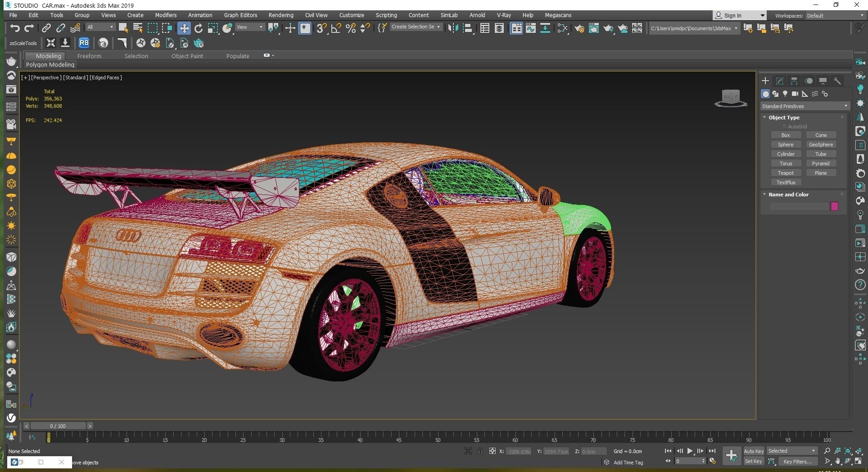This screenshot has width=868, height=472.
Task: Toggle the 3D Snaps button
Action: pos(321,28)
